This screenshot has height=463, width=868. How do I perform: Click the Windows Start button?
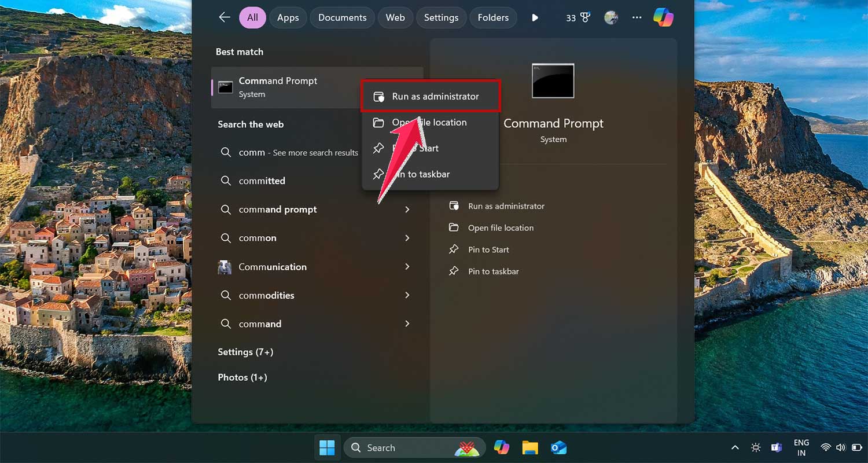pyautogui.click(x=328, y=447)
